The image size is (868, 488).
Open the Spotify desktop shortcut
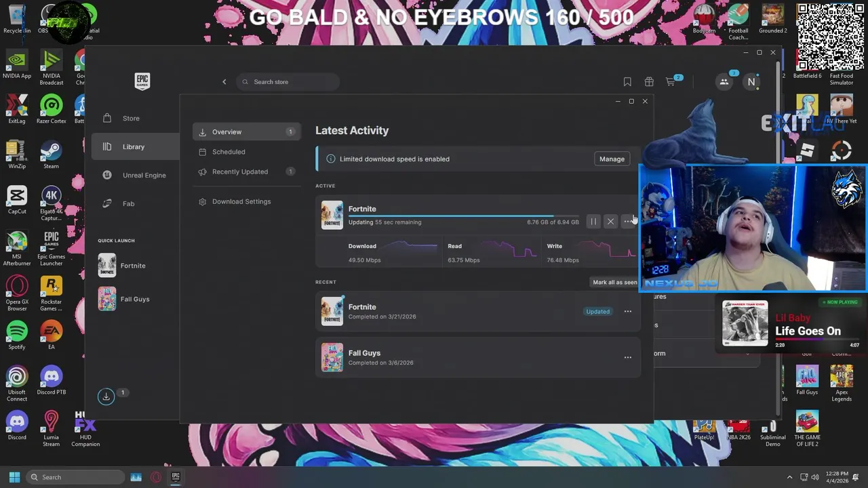[17, 335]
